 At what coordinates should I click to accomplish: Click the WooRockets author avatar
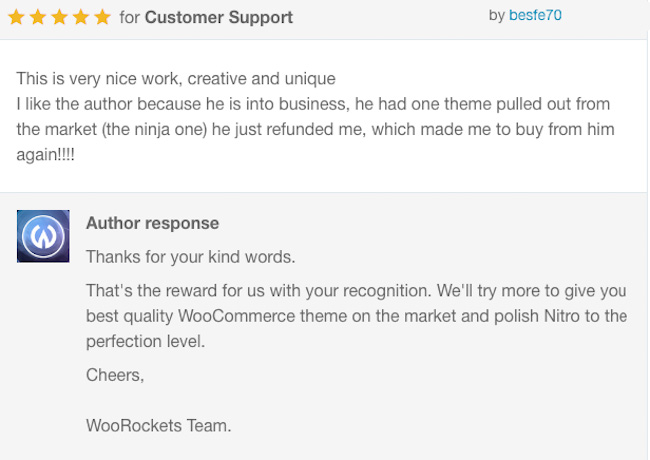tap(43, 236)
